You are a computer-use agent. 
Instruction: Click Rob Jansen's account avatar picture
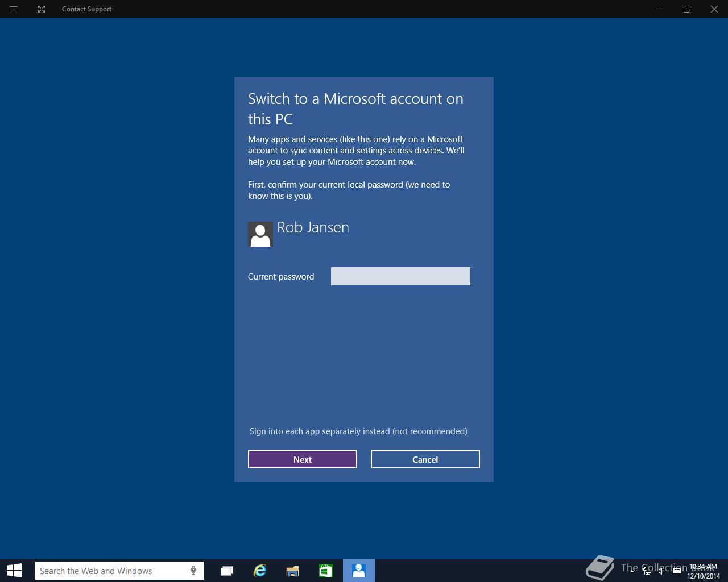260,234
